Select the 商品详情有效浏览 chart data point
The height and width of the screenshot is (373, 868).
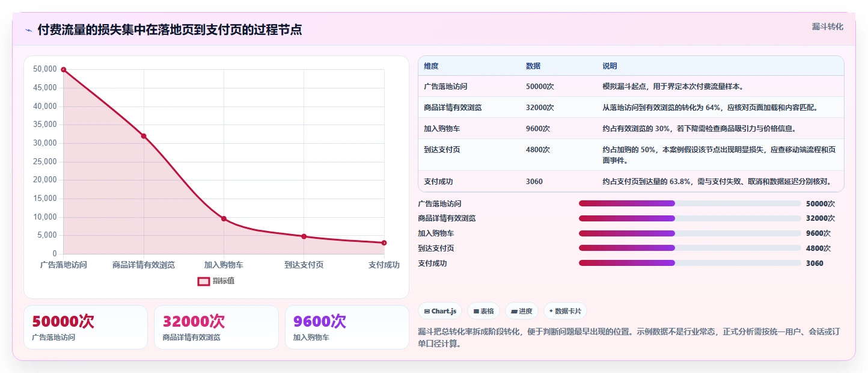[x=144, y=136]
